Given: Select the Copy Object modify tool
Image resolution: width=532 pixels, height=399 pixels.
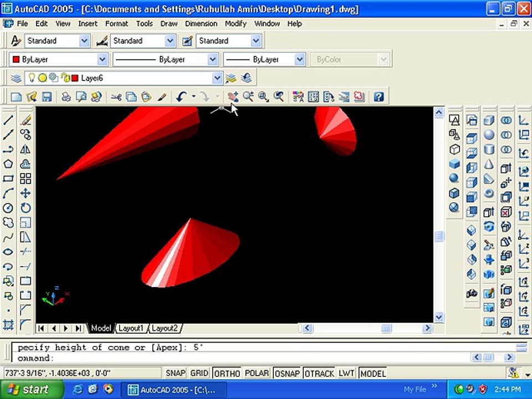Looking at the screenshot, I should pos(25,135).
